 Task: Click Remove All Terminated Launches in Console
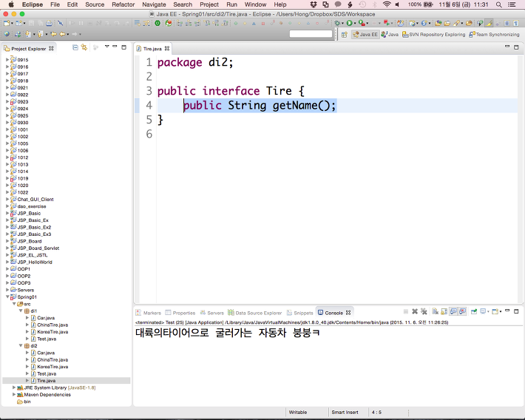424,311
